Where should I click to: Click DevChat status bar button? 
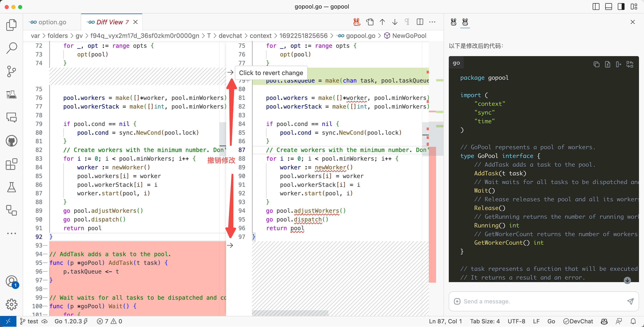(x=578, y=321)
